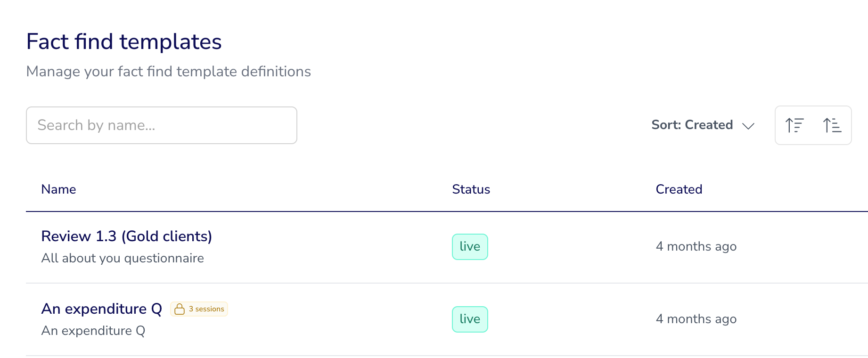Viewport: 868px width, 358px height.
Task: Click the live badge for An expenditure Q
Action: pos(470,319)
